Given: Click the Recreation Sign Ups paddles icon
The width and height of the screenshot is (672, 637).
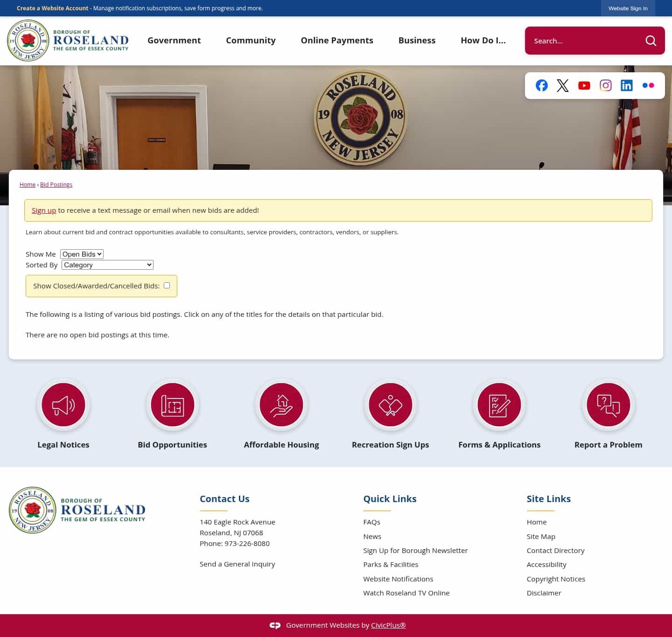Looking at the screenshot, I should point(391,405).
